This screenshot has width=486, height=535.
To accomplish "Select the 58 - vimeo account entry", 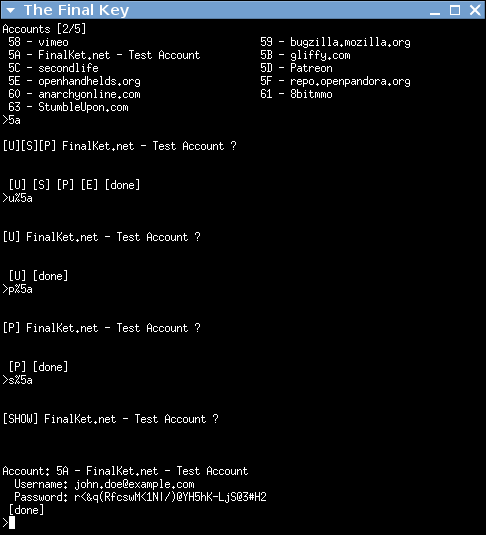I will (39, 42).
